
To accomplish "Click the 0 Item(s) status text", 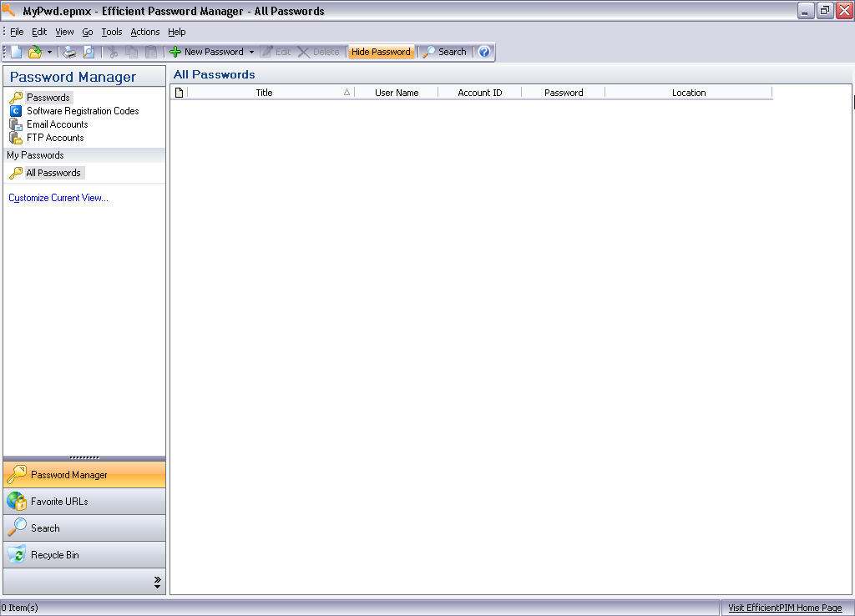I will point(20,608).
